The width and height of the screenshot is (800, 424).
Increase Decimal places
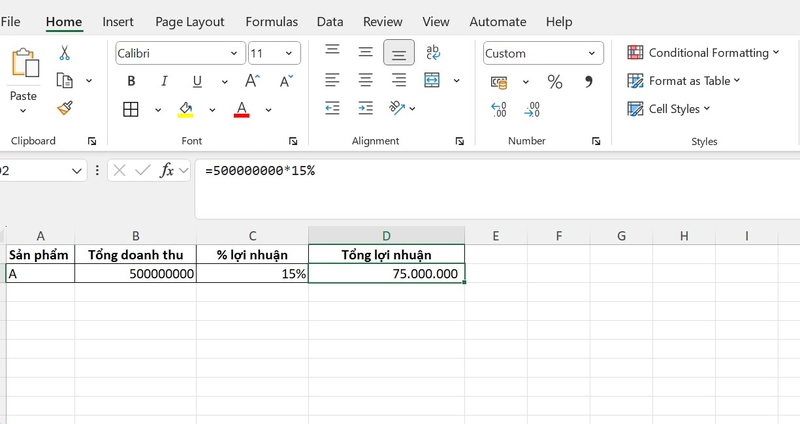(498, 110)
